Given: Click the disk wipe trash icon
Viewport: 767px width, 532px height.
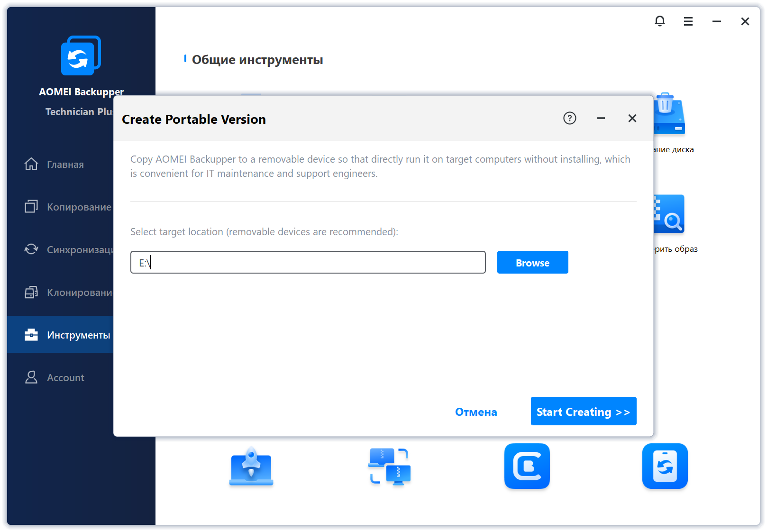Looking at the screenshot, I should point(669,114).
